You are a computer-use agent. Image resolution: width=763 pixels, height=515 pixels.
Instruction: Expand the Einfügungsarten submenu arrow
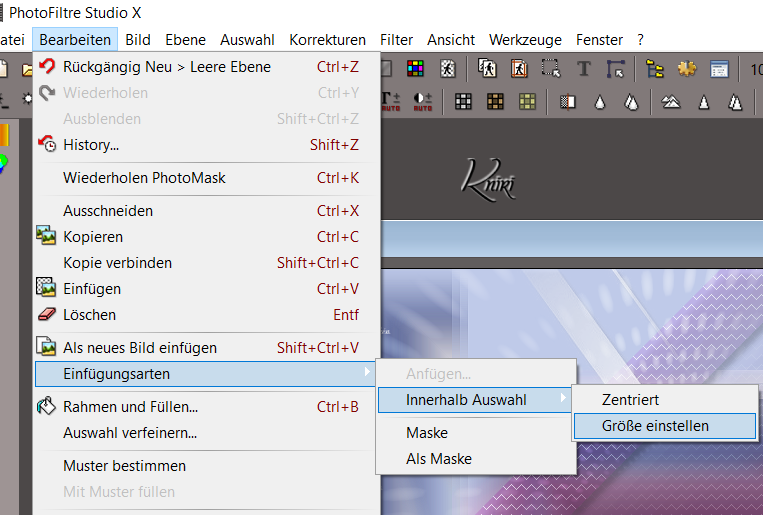(367, 372)
